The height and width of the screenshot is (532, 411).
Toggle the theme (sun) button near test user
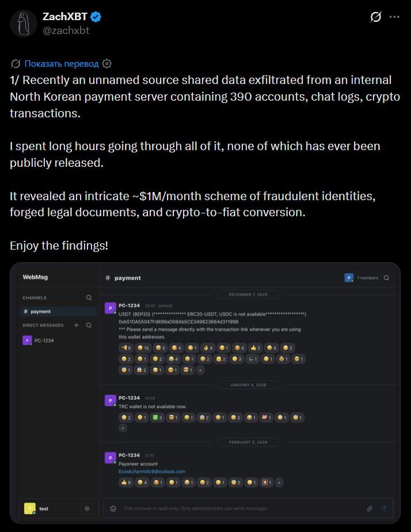point(87,508)
